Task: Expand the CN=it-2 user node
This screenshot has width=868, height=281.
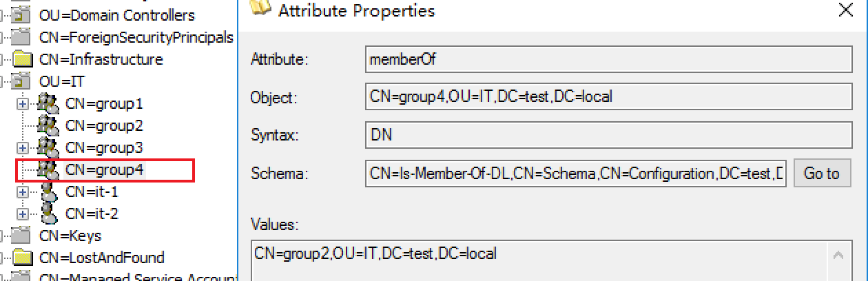Action: (x=23, y=214)
